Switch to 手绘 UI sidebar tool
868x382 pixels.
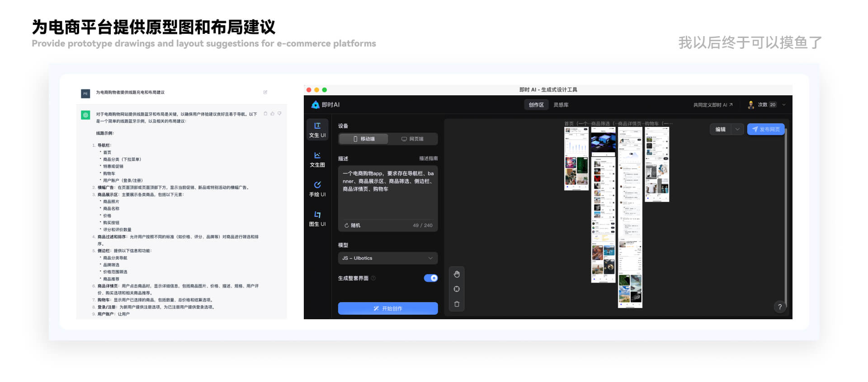coord(317,189)
